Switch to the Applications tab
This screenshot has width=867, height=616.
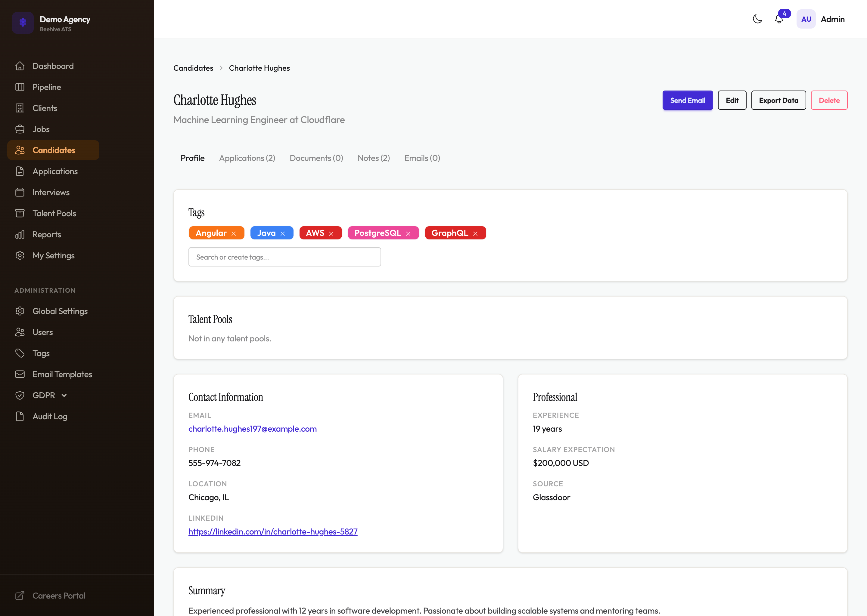pos(247,158)
